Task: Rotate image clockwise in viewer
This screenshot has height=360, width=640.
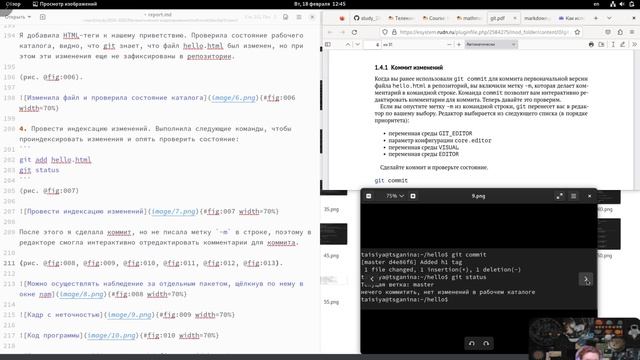Action: point(486,343)
